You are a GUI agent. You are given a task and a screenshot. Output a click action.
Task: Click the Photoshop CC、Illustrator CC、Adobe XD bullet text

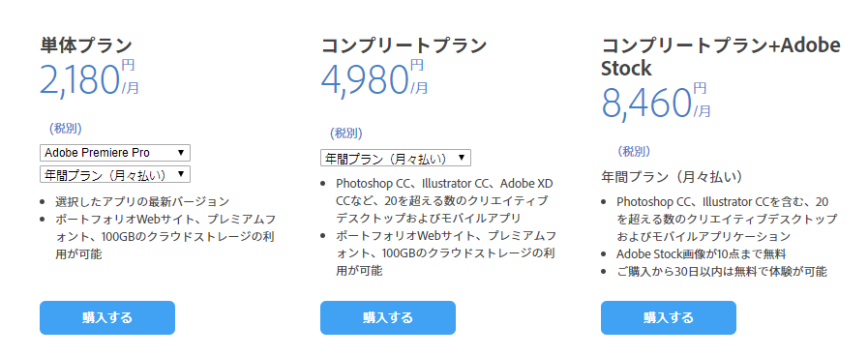444,183
